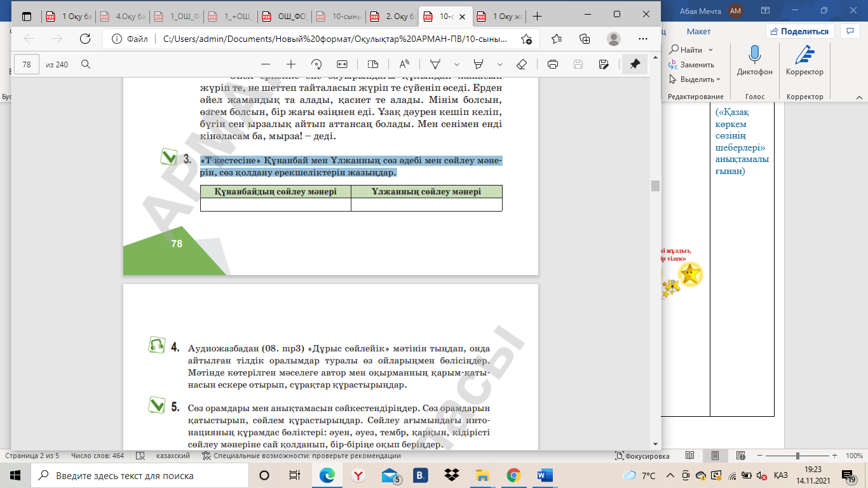The width and height of the screenshot is (868, 488).
Task: Open the Mail app in the taskbar
Action: [390, 475]
